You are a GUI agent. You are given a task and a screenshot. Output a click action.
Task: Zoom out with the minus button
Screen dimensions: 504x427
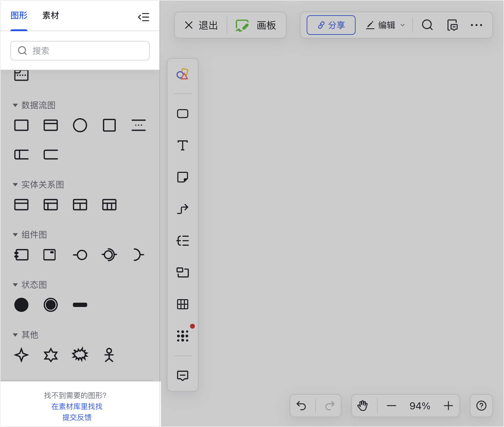pyautogui.click(x=391, y=406)
